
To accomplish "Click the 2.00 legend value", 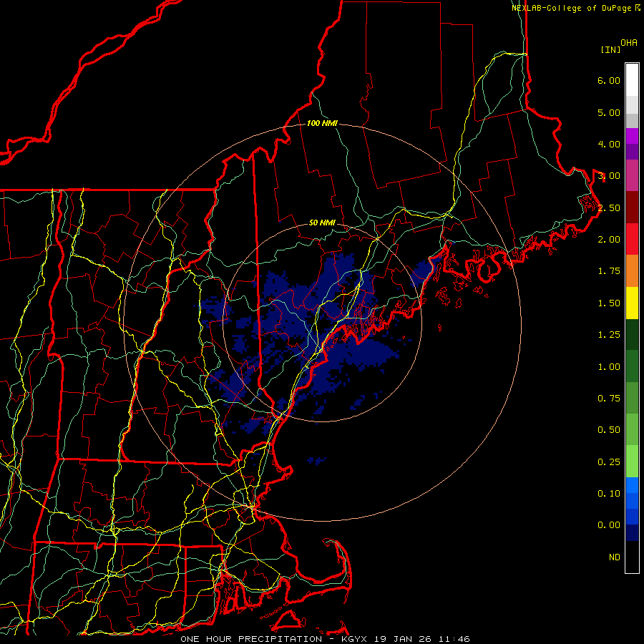I will [609, 240].
